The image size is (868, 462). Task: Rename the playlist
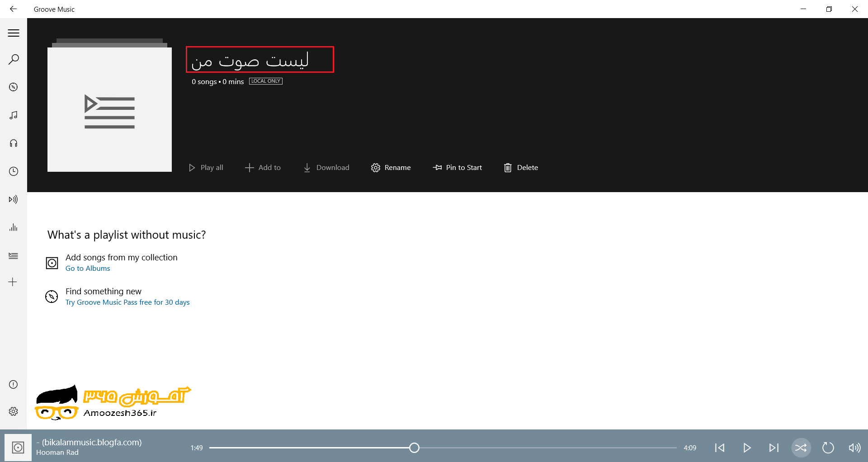click(x=391, y=167)
